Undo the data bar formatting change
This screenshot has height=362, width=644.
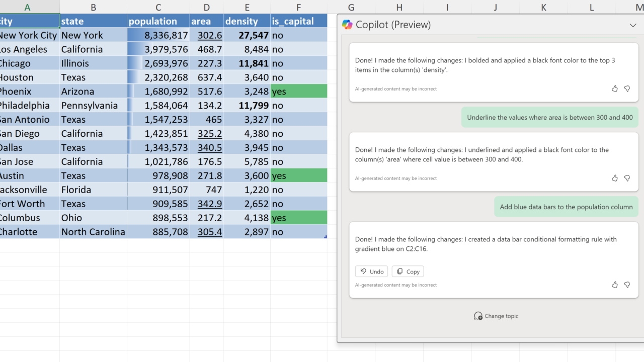click(371, 271)
